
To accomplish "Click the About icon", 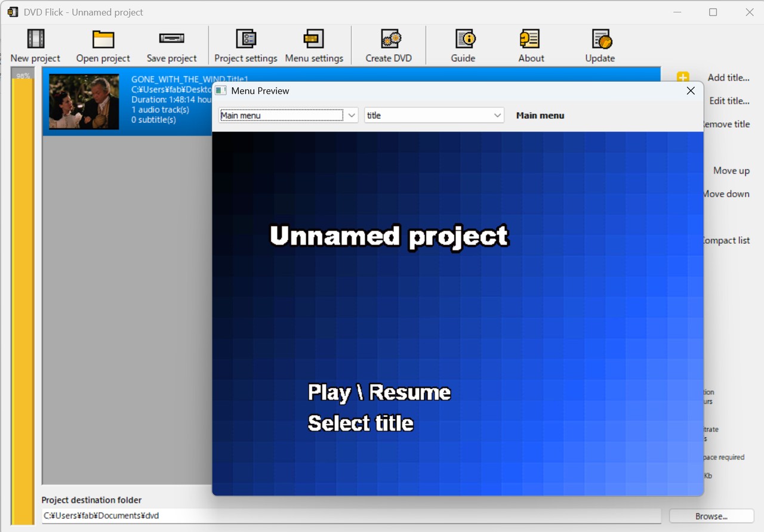I will pyautogui.click(x=529, y=39).
